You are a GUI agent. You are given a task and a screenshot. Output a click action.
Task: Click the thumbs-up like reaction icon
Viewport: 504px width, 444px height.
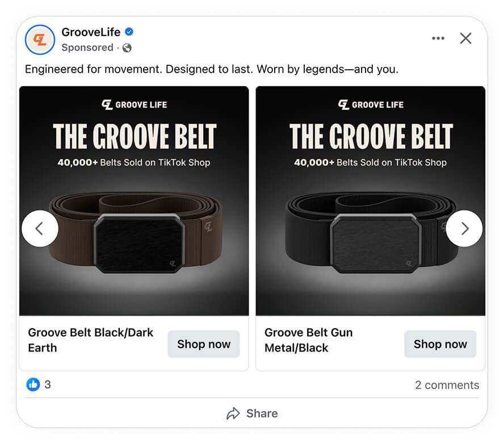[33, 384]
